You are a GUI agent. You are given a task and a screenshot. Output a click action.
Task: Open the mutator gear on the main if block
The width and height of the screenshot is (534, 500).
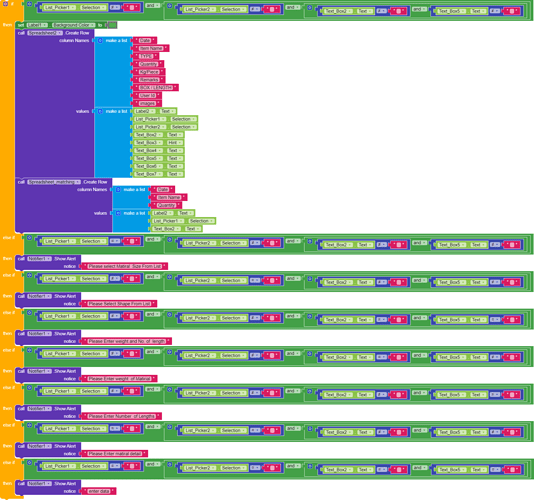(5, 4)
